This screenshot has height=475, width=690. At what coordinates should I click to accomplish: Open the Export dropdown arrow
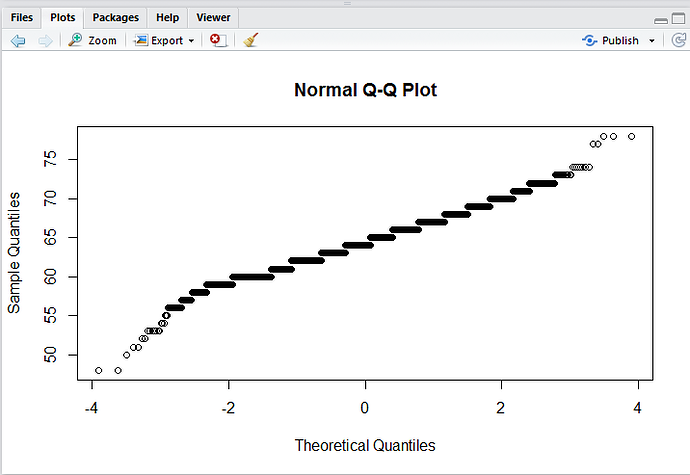coord(191,41)
